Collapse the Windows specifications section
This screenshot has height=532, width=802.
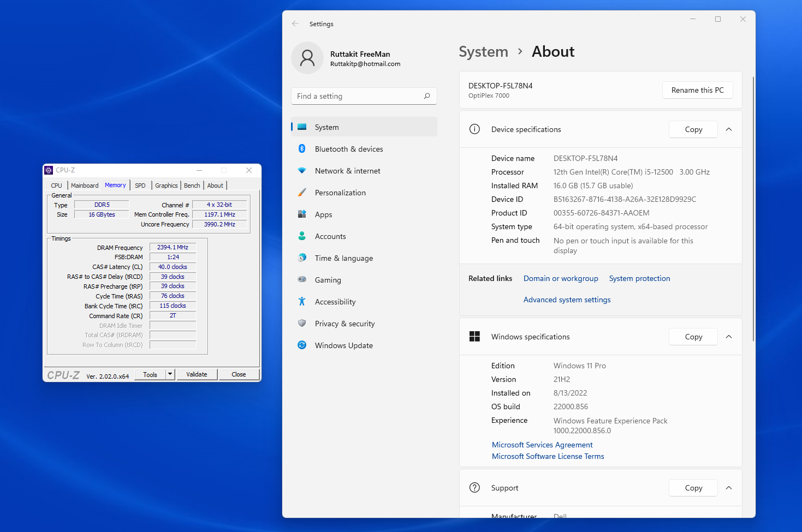tap(729, 337)
